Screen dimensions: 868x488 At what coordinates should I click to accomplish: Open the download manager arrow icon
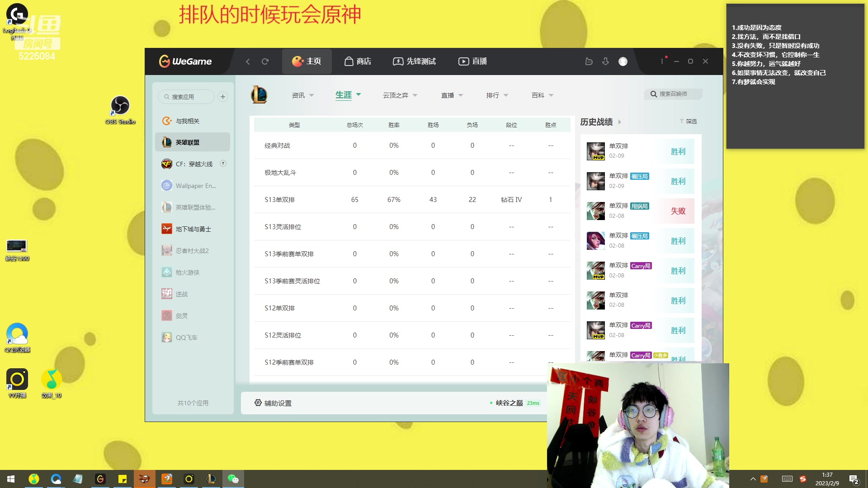606,61
